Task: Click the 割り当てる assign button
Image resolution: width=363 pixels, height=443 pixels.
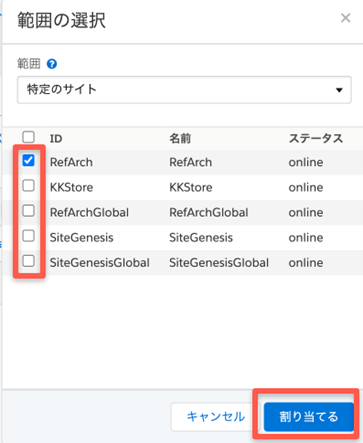Action: point(309,417)
